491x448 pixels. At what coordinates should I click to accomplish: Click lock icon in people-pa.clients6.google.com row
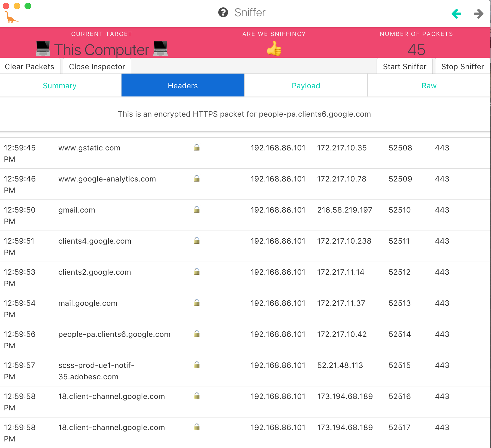point(197,334)
